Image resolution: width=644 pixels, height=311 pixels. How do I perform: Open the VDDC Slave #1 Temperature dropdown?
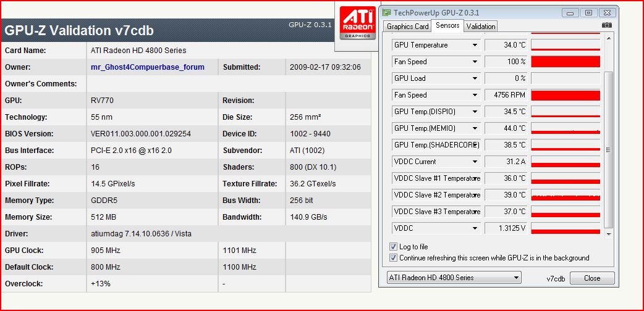(x=475, y=178)
